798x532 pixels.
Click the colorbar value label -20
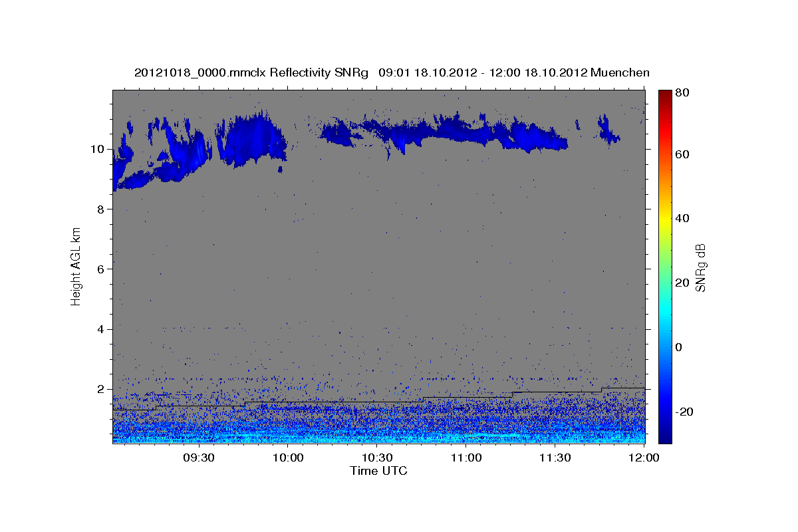coord(684,412)
